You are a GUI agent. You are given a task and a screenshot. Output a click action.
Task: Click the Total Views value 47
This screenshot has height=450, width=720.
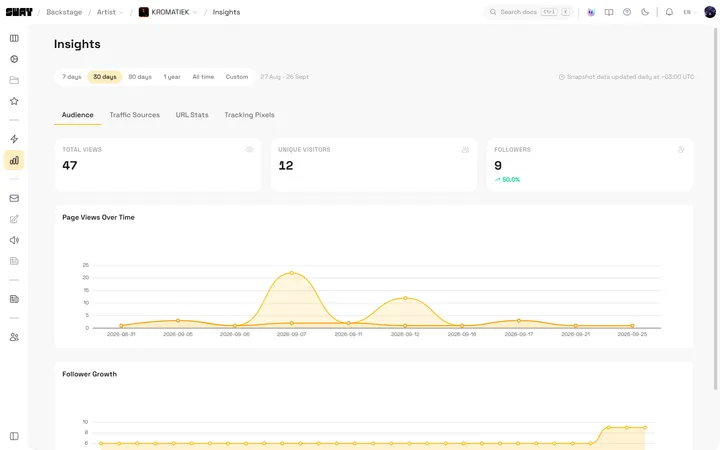70,165
